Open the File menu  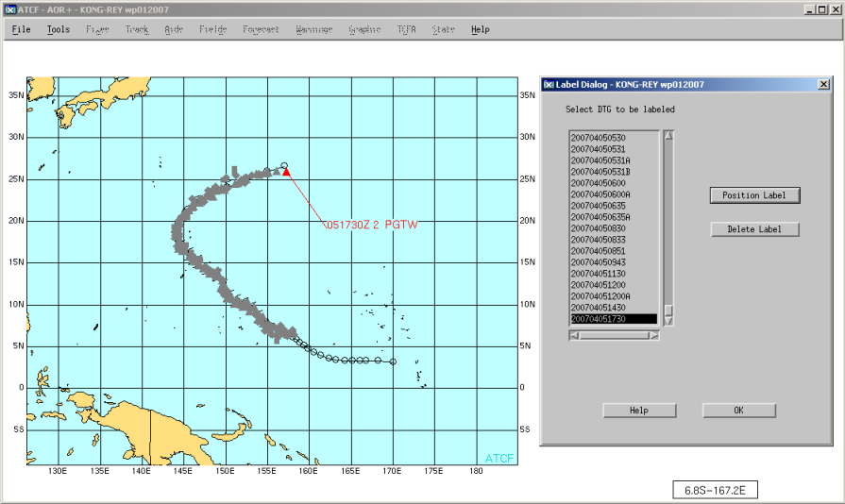point(21,29)
